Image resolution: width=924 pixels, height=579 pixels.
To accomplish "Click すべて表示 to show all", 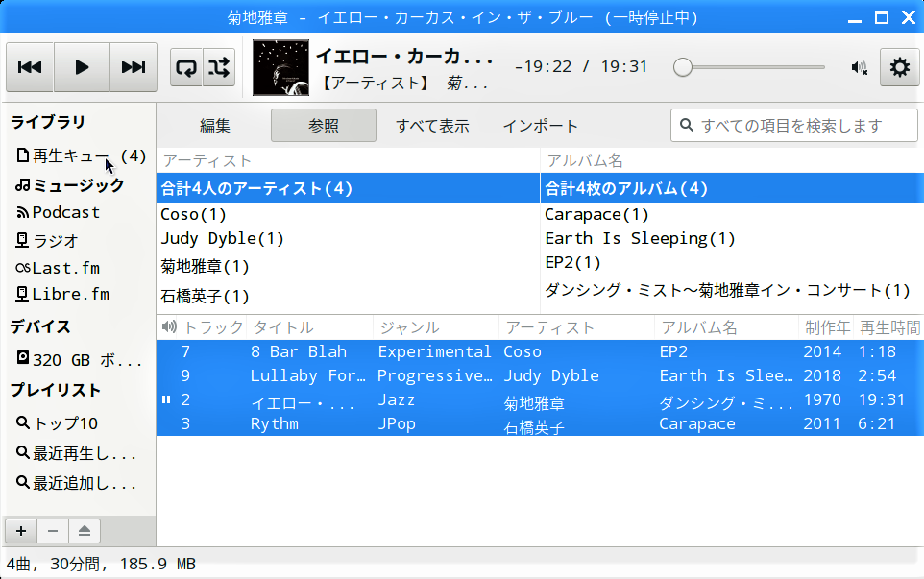I will (432, 126).
